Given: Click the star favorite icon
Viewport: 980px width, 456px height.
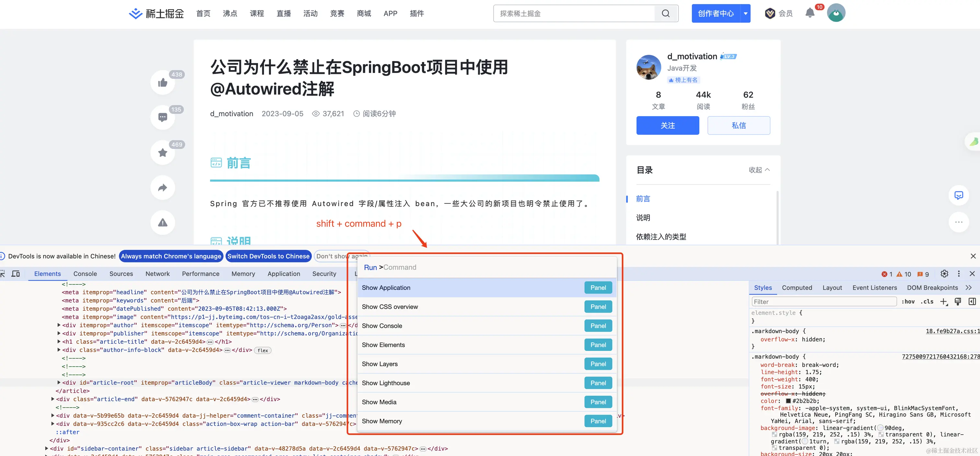Looking at the screenshot, I should point(162,153).
